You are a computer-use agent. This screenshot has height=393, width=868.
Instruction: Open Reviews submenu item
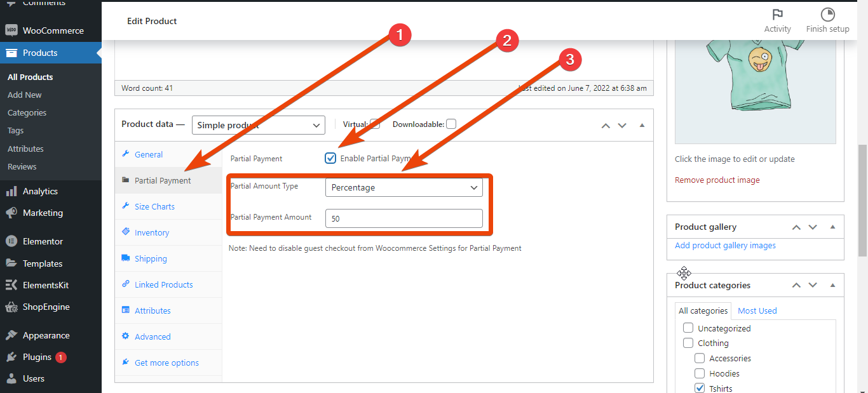[22, 166]
